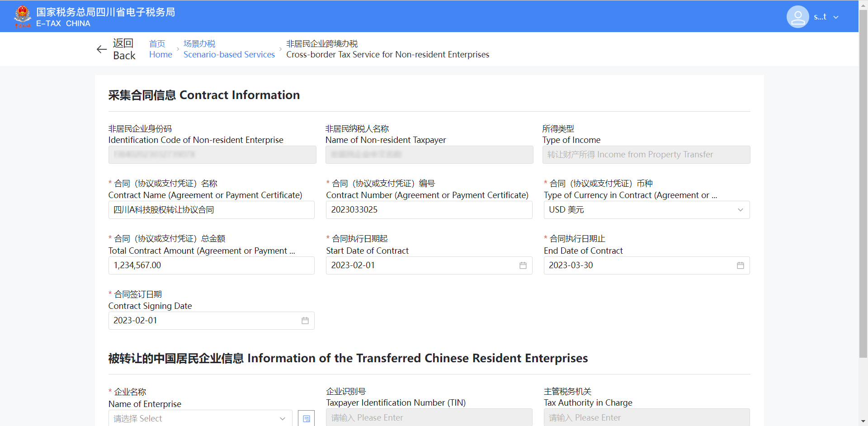Click the Start Date of Contract field
868x426 pixels.
click(x=420, y=265)
